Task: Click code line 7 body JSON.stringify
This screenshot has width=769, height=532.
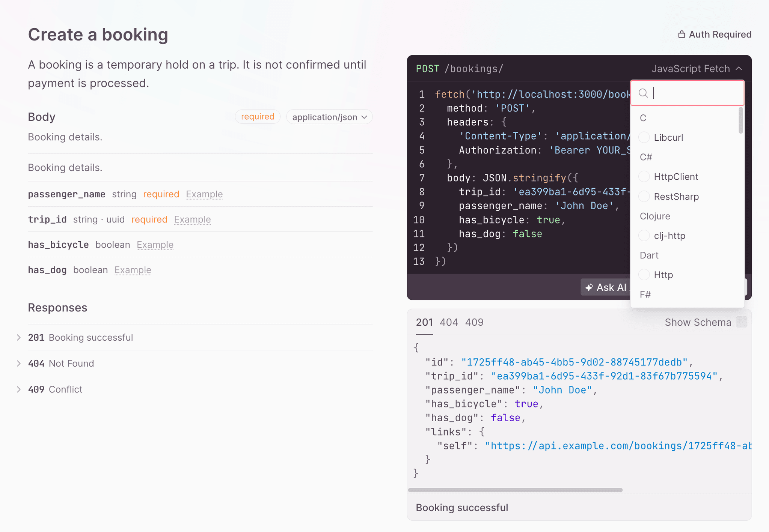Action: click(x=513, y=178)
